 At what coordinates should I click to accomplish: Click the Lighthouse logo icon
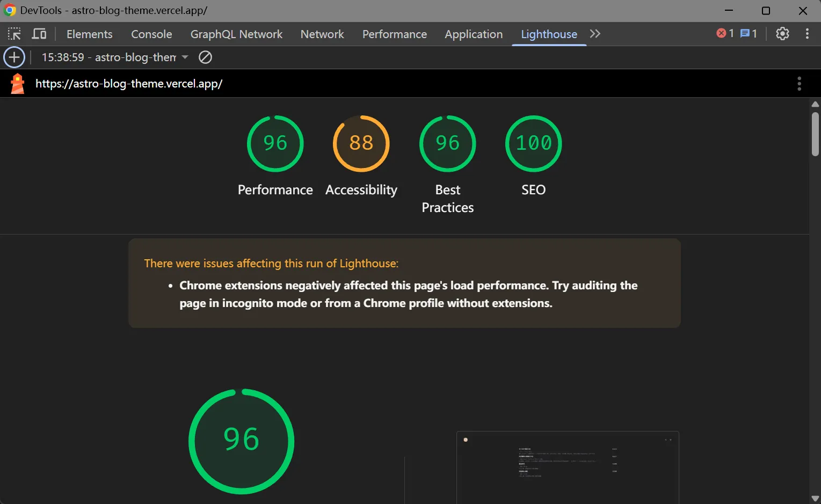click(x=18, y=84)
